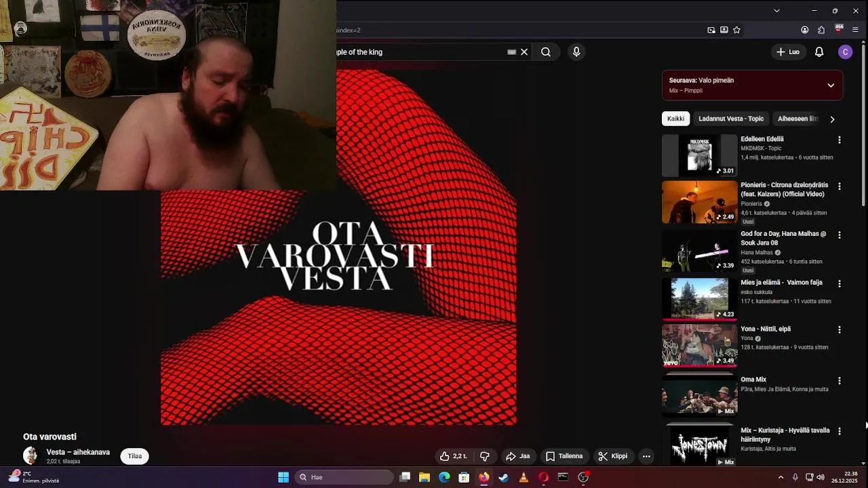Viewport: 868px width, 488px height.
Task: Open the Firefox hamburger menu
Action: [855, 30]
